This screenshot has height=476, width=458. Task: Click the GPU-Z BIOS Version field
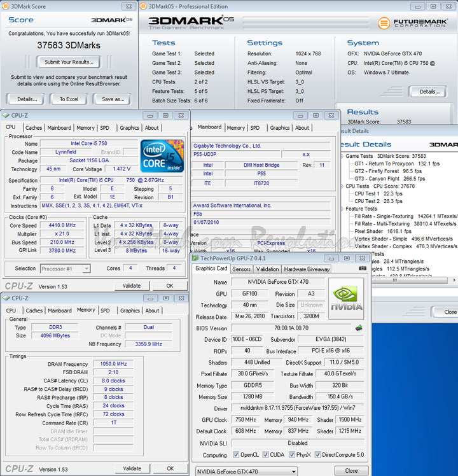[x=291, y=328]
